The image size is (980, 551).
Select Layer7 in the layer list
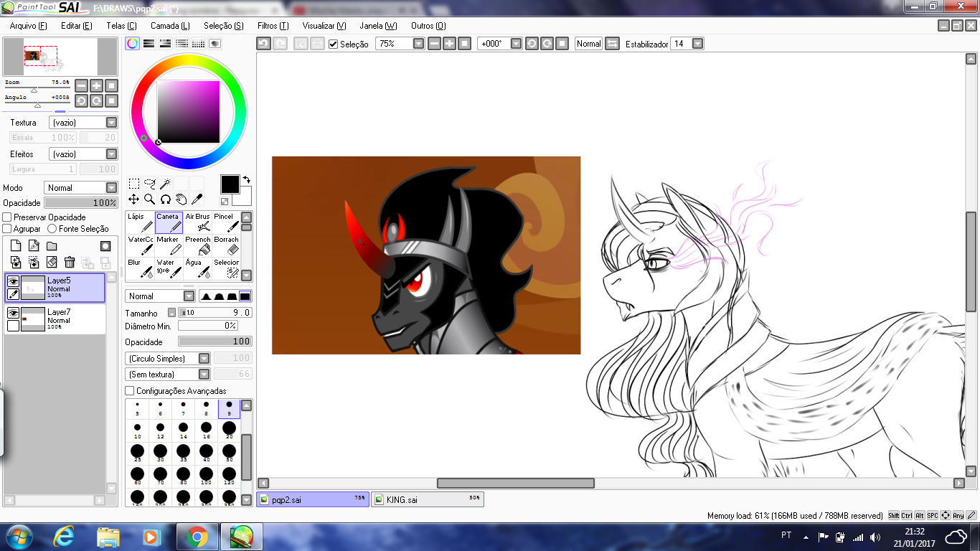click(x=55, y=319)
